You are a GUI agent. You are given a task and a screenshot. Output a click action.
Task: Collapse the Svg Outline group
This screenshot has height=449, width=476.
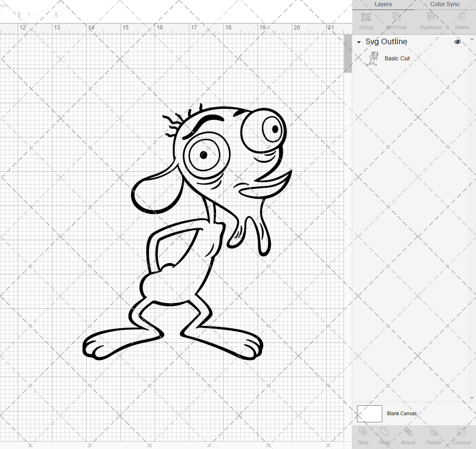(358, 42)
